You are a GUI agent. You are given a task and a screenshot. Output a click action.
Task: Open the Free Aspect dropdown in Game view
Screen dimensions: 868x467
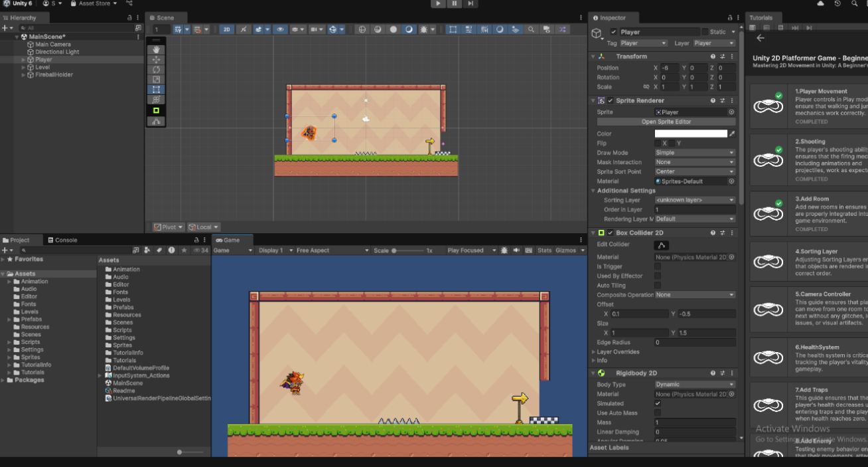(332, 250)
